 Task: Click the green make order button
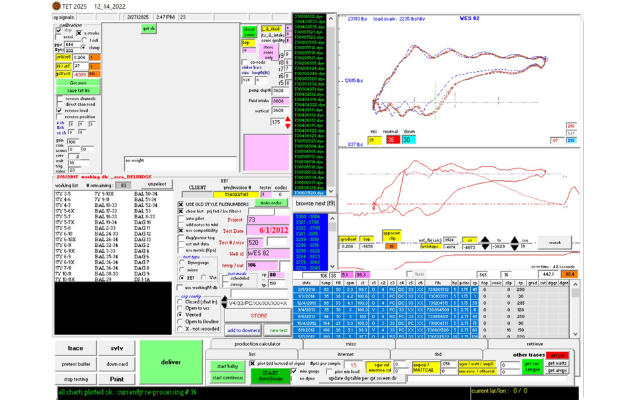click(x=271, y=202)
